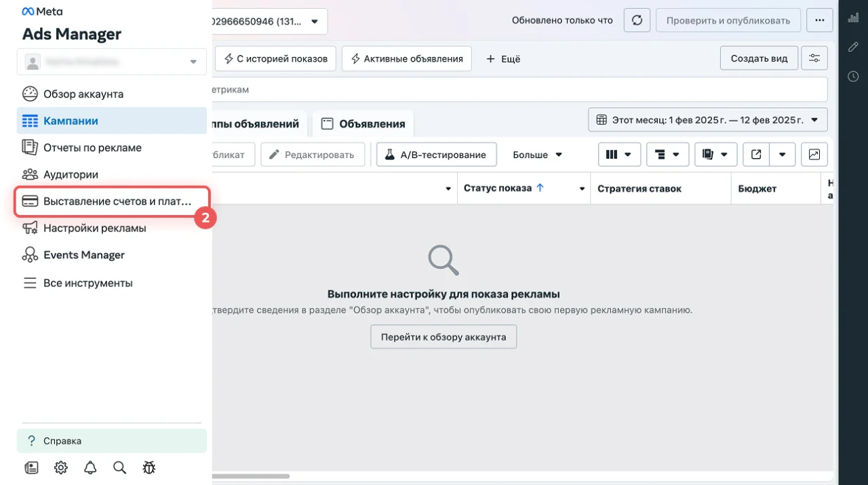This screenshot has width=868, height=485.
Task: Expand the date range dropdown
Action: (x=707, y=120)
